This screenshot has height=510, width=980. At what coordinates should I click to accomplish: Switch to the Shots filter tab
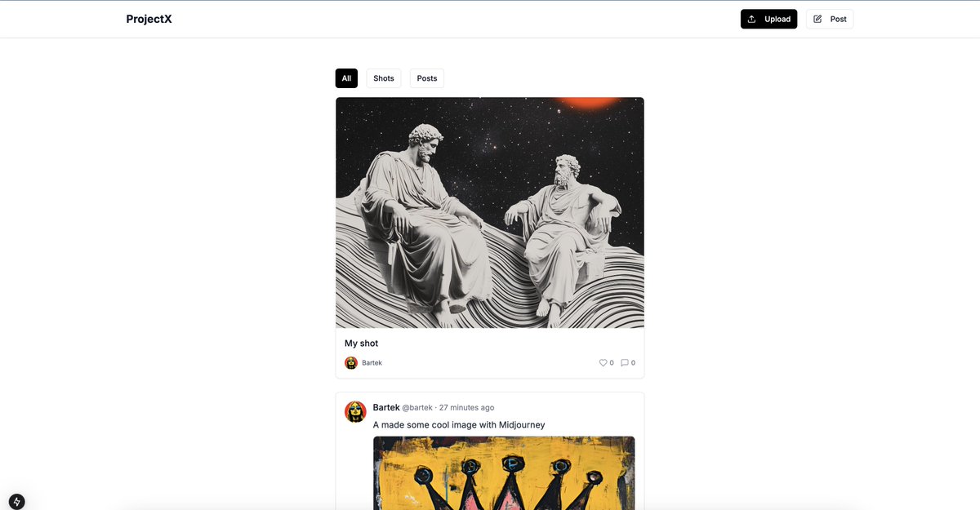tap(384, 78)
